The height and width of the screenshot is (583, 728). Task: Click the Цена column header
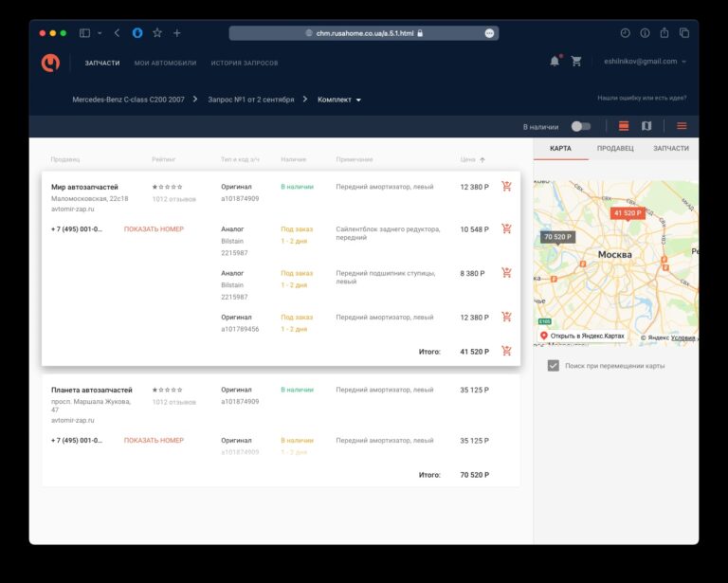pyautogui.click(x=468, y=159)
